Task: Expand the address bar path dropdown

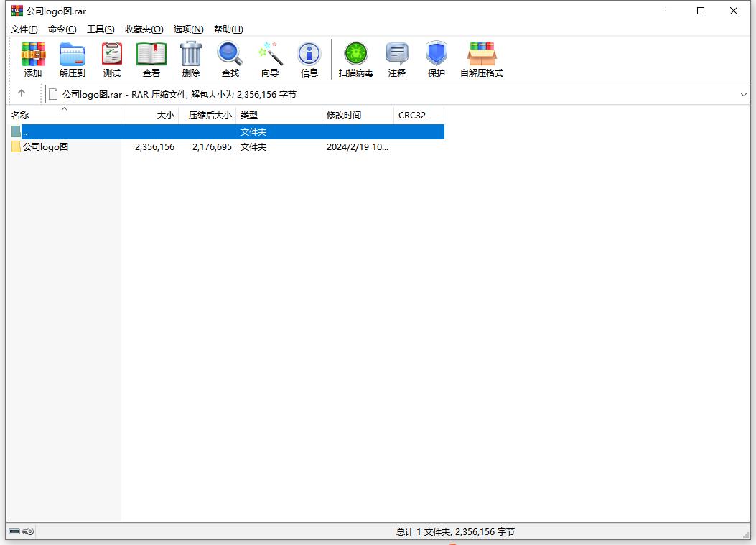Action: (743, 94)
